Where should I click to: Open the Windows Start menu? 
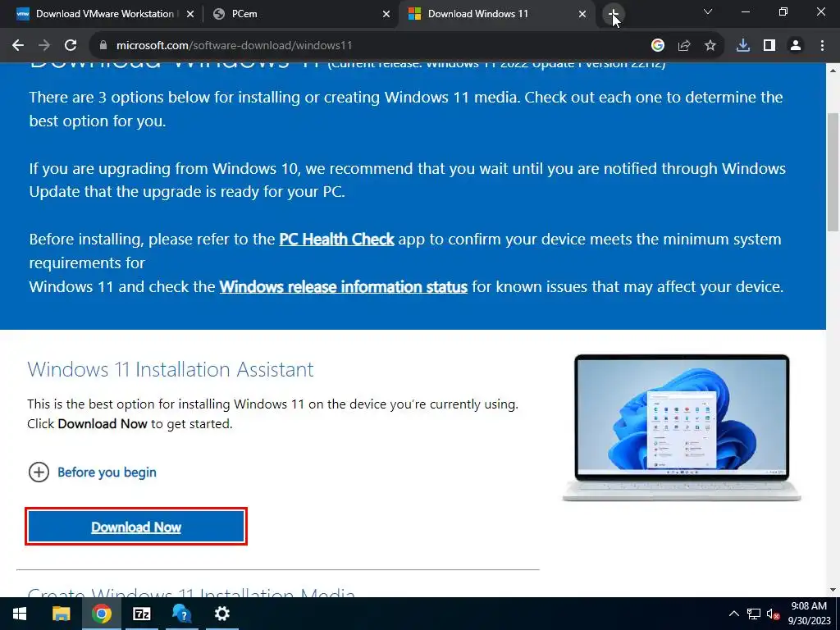(x=20, y=614)
